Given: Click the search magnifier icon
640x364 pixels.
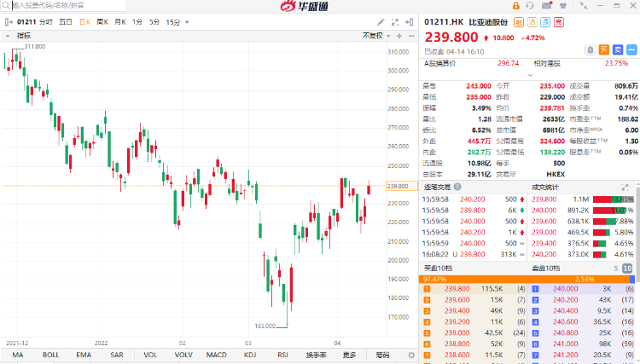Looking at the screenshot, I should pyautogui.click(x=6, y=5).
